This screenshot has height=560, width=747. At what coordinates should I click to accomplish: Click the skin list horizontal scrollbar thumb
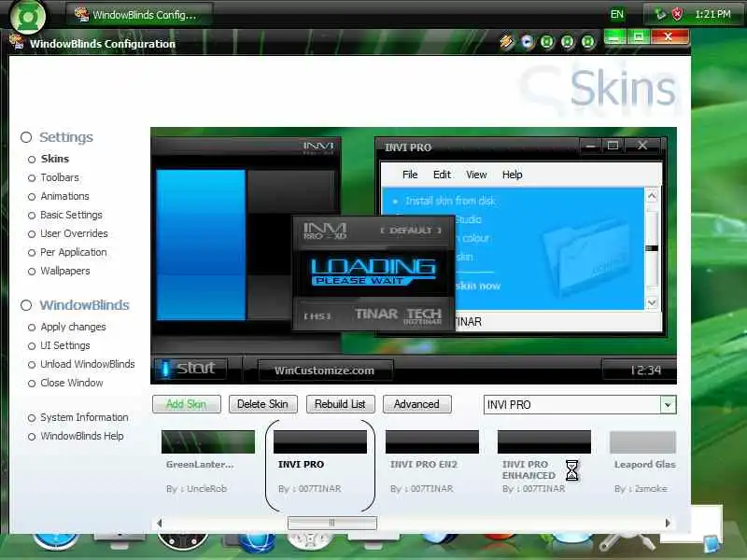332,523
